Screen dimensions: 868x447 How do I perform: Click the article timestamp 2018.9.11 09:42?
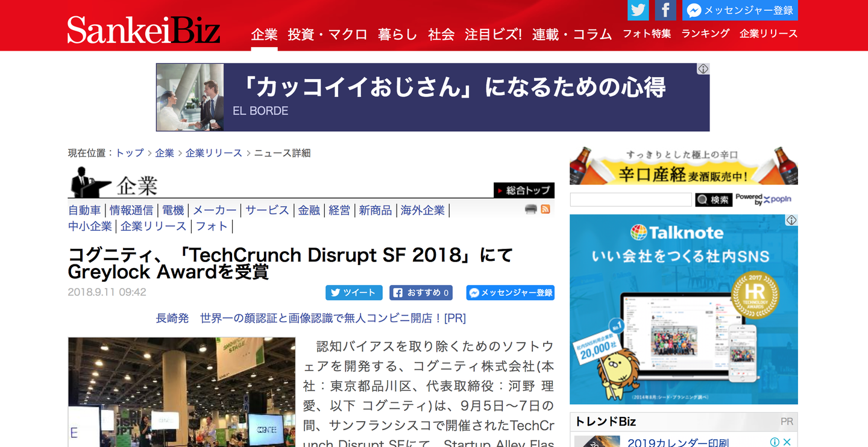107,292
